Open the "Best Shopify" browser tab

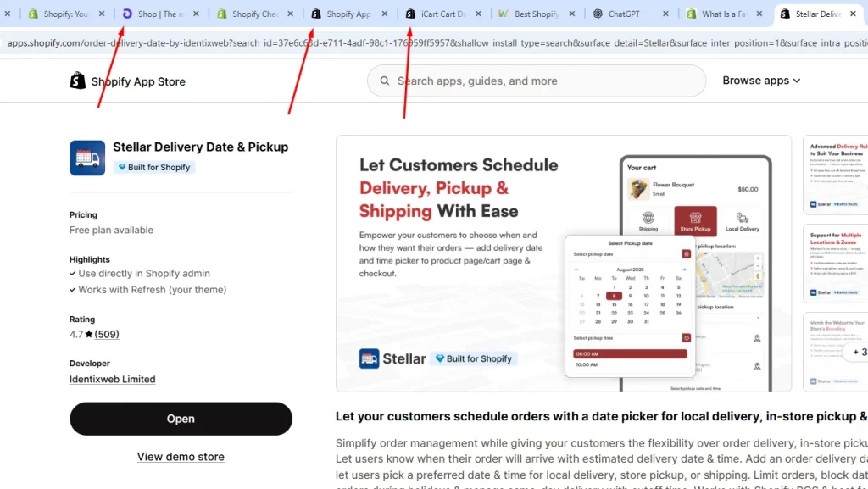click(x=536, y=14)
